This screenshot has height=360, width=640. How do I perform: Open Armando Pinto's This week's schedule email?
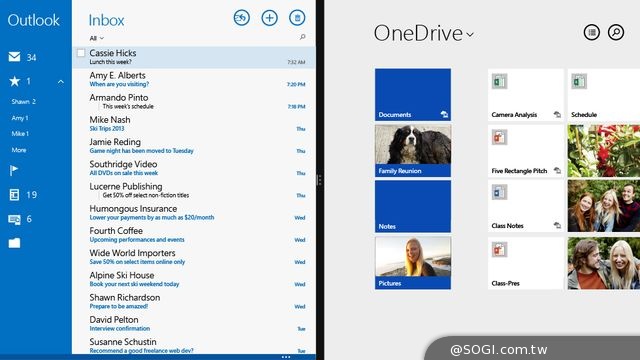(x=194, y=102)
